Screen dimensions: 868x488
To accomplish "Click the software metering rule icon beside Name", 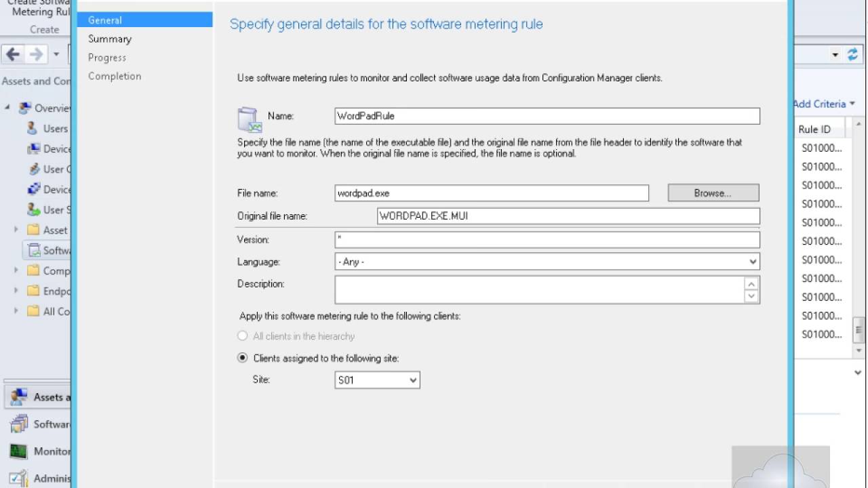I will coord(249,119).
